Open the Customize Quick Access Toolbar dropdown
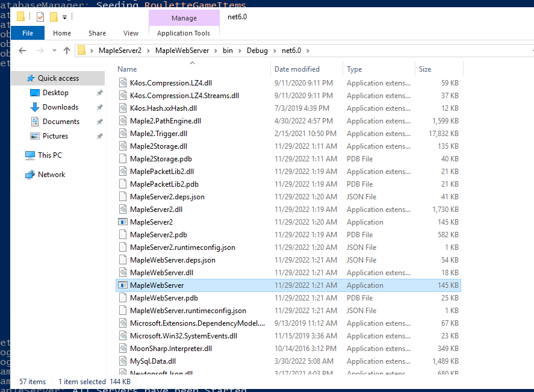This screenshot has height=392, width=534. click(64, 17)
